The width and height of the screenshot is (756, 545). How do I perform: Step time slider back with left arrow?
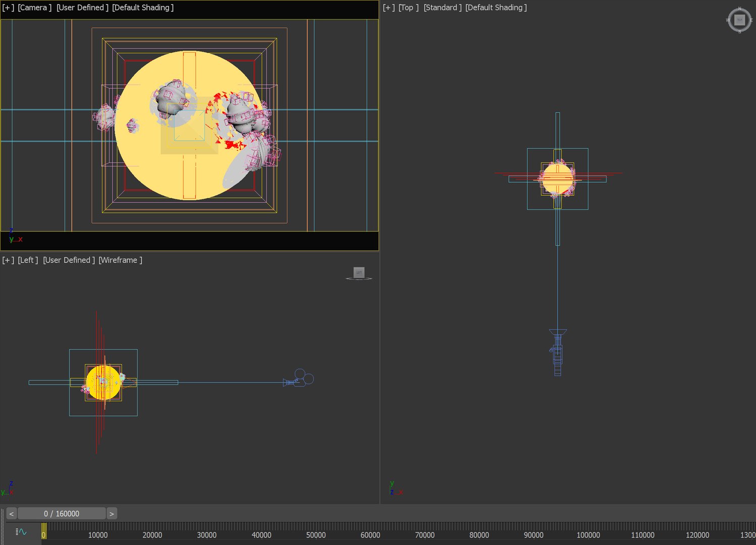12,514
